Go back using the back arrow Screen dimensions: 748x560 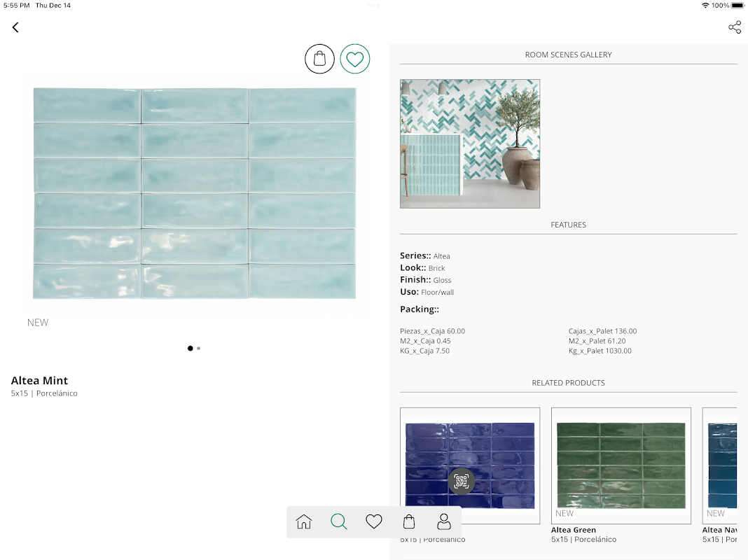(x=15, y=27)
